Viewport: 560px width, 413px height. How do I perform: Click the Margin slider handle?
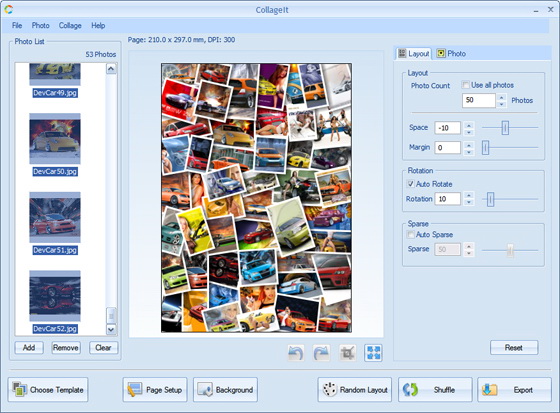coord(485,147)
